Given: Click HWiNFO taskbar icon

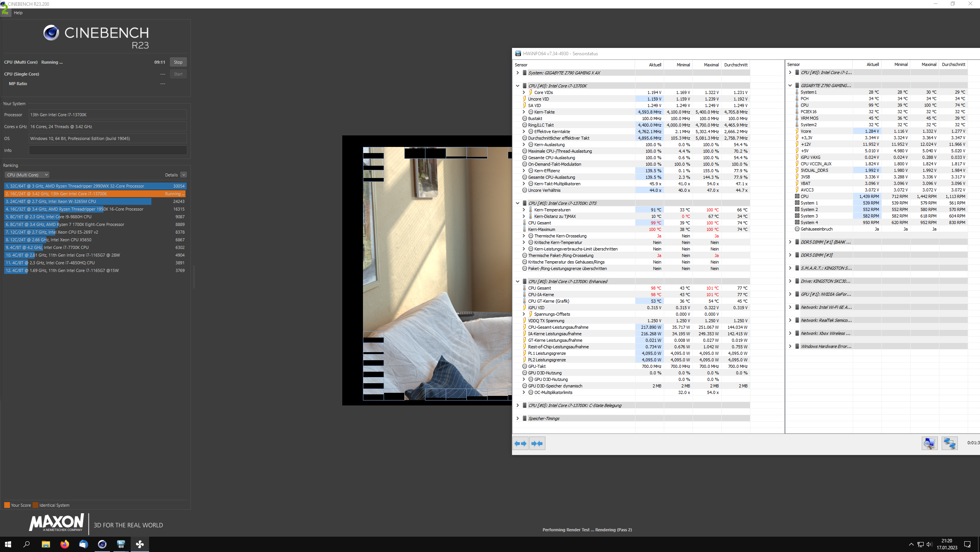Looking at the screenshot, I should [121, 544].
